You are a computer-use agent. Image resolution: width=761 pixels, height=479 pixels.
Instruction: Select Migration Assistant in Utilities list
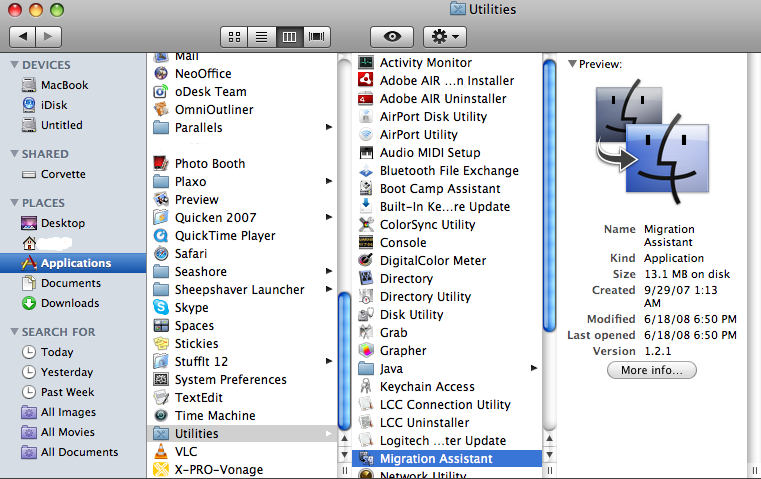point(447,458)
